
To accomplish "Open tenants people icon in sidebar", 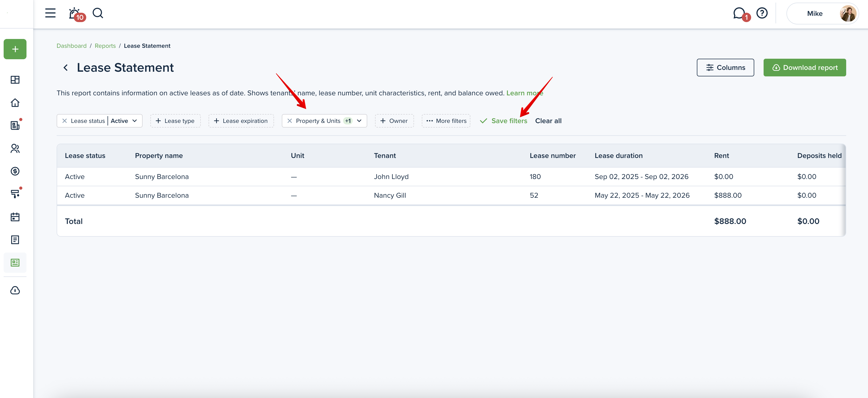I will click(x=15, y=148).
